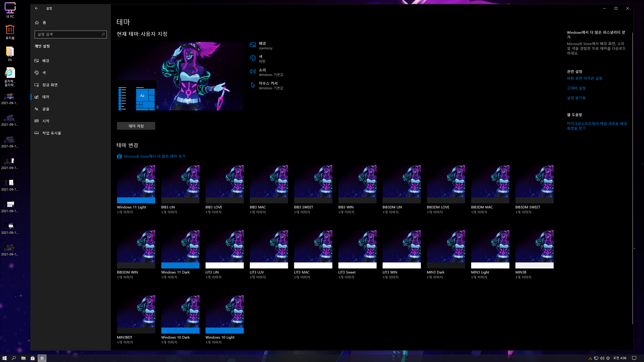The width and height of the screenshot is (644, 362).
Task: Click the current theme preview image
Action: tap(180, 76)
